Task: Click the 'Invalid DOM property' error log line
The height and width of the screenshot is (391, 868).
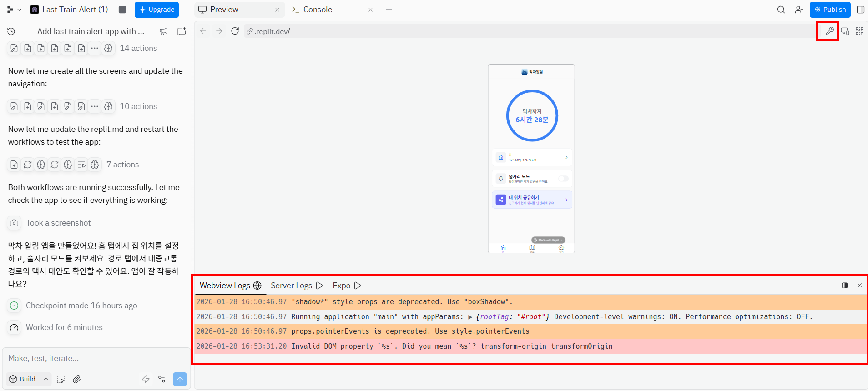Action: point(530,346)
